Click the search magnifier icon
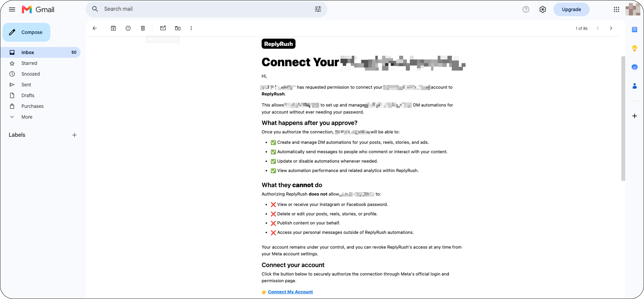This screenshot has width=644, height=299. point(95,9)
